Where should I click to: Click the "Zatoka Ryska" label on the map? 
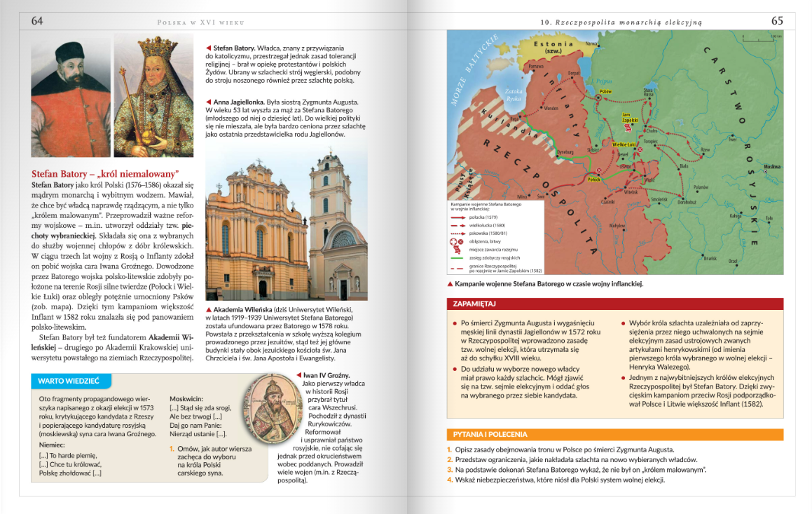(x=514, y=95)
